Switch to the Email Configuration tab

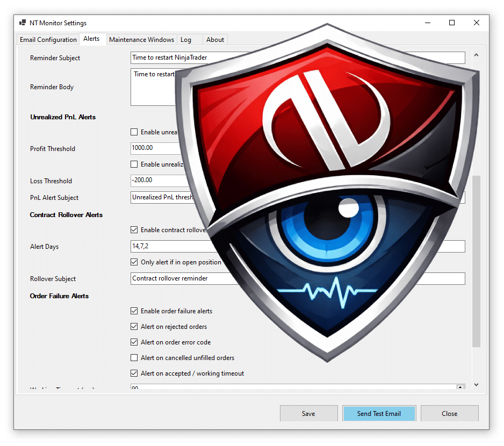pyautogui.click(x=48, y=39)
